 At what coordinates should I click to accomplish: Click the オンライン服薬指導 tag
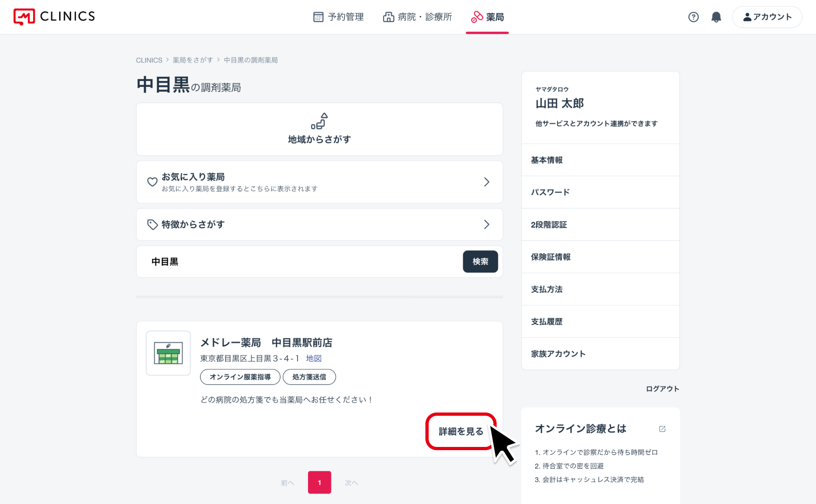pyautogui.click(x=240, y=377)
